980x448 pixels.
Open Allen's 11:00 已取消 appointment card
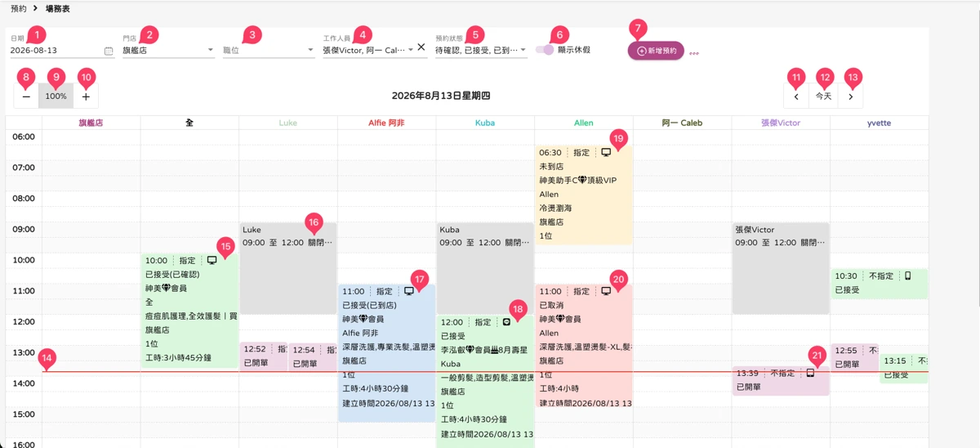point(583,345)
